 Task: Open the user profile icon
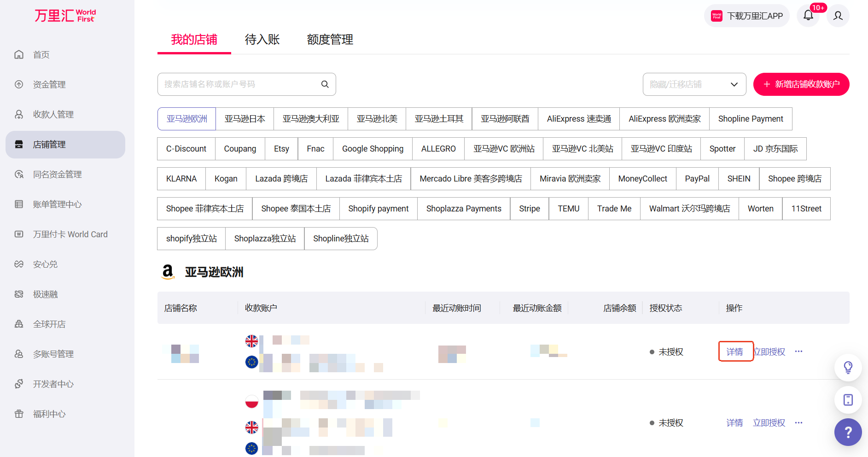(838, 16)
